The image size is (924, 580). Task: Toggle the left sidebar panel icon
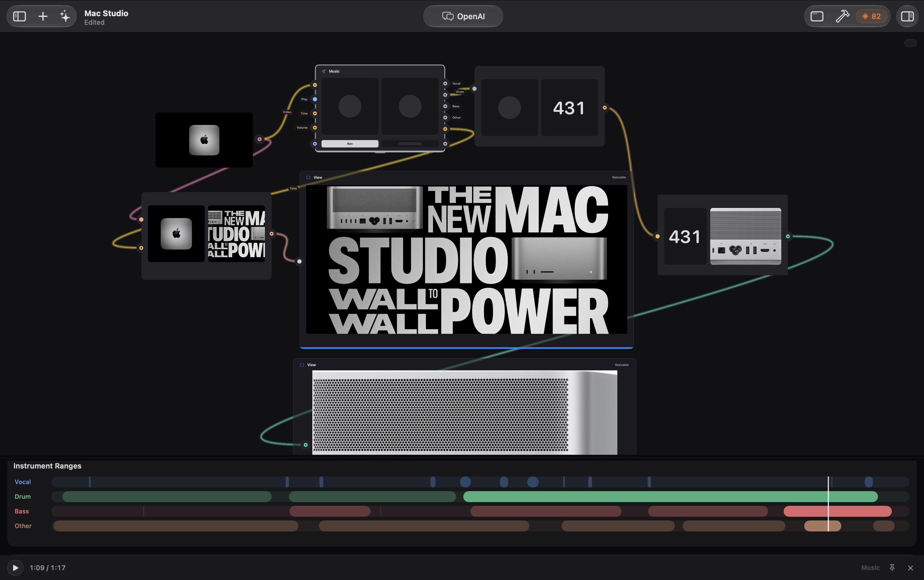pyautogui.click(x=20, y=16)
